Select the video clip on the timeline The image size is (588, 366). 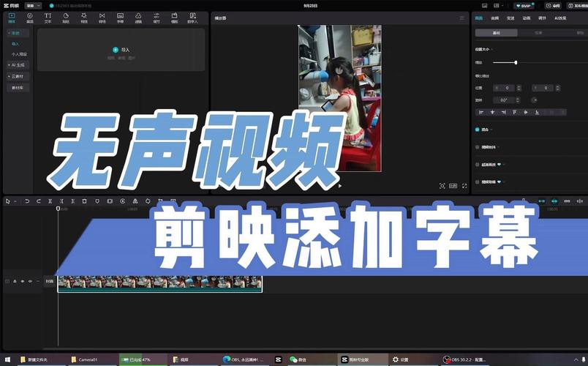[159, 284]
